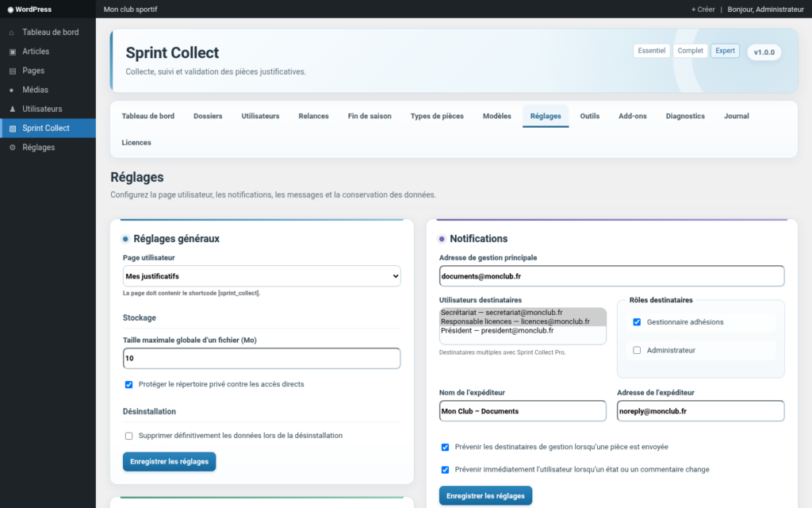Screen dimensions: 812x508
Task: Click the Réglages gear icon in sidebar
Action: point(13,148)
